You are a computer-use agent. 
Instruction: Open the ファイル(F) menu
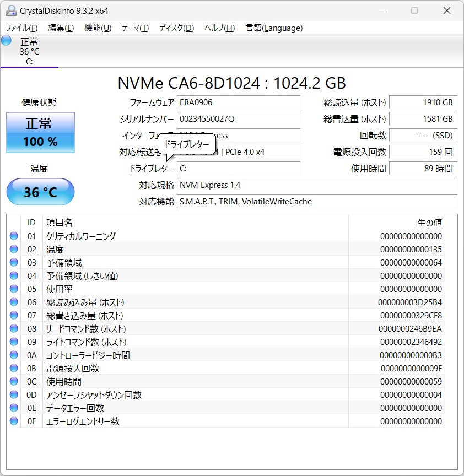[x=21, y=28]
